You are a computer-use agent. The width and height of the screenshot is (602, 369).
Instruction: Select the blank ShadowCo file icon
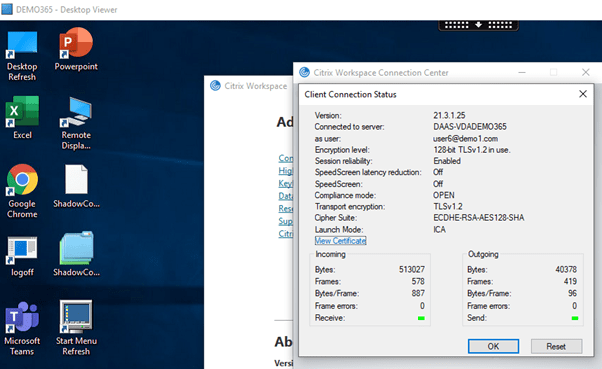[x=76, y=179]
